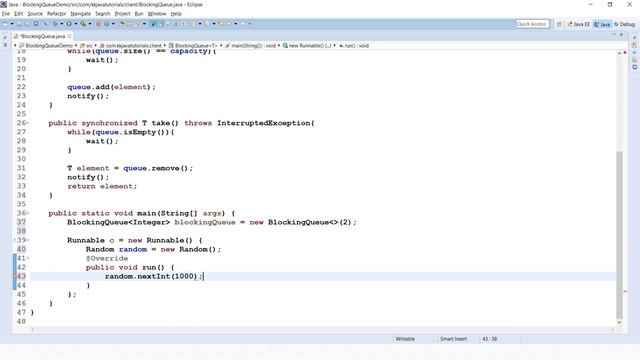Open the Edit menu
This screenshot has width=640, height=360.
pyautogui.click(x=19, y=13)
